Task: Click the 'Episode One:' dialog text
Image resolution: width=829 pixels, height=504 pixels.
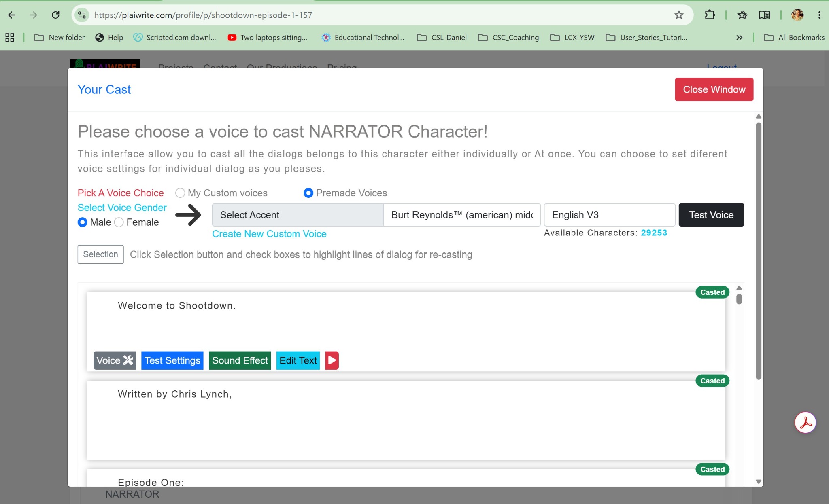Action: click(151, 482)
